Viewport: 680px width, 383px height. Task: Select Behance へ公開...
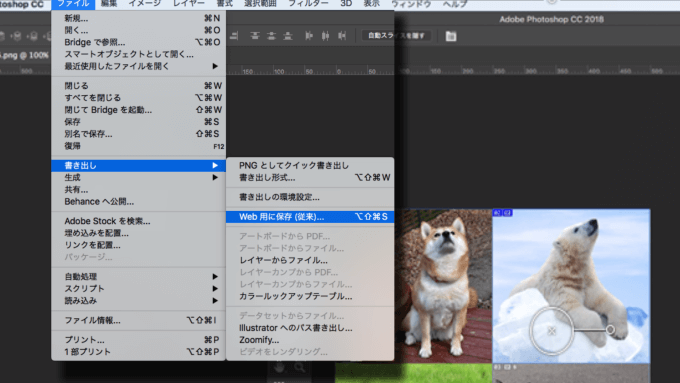(138, 202)
